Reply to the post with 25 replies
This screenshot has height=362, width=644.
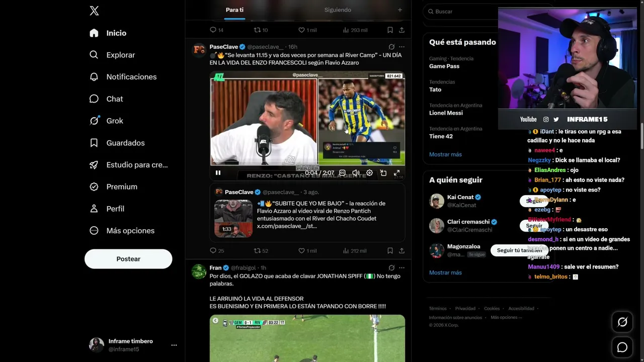pyautogui.click(x=217, y=250)
